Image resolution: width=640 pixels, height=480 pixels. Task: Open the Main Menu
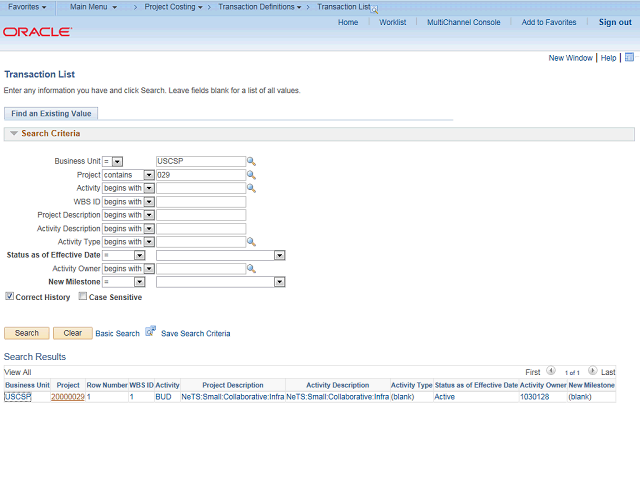coord(93,7)
